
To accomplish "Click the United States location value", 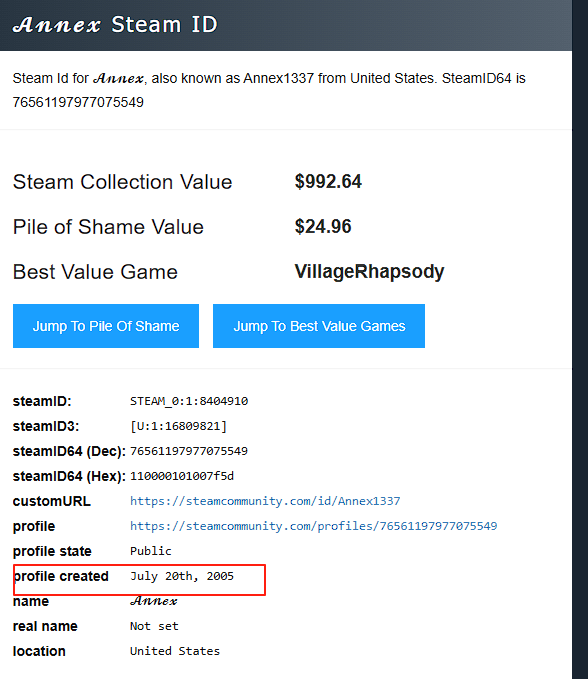I will point(175,651).
